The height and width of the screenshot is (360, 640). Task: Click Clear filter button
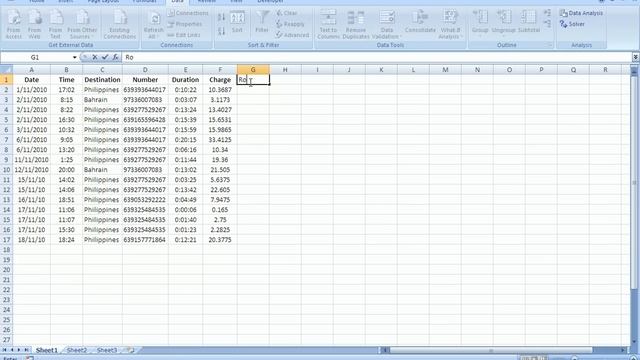pos(287,13)
